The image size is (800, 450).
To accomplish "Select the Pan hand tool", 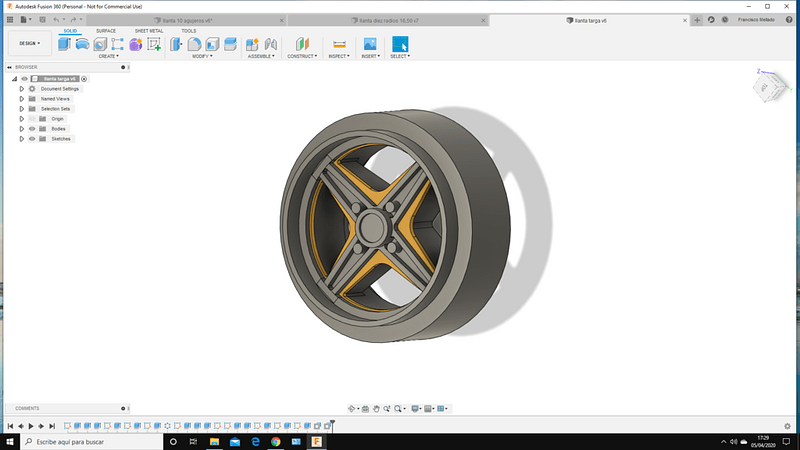I will 376,409.
